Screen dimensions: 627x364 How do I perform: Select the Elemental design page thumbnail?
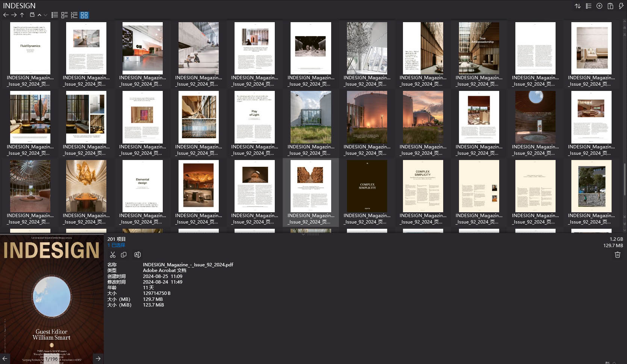click(x=142, y=186)
